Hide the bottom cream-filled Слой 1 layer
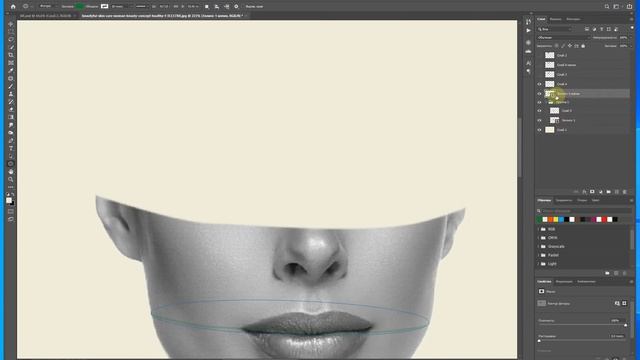This screenshot has height=360, width=640. [x=539, y=130]
